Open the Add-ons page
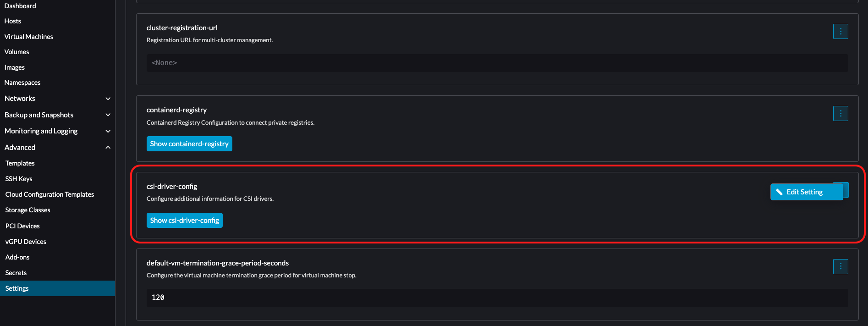868x326 pixels. point(17,257)
